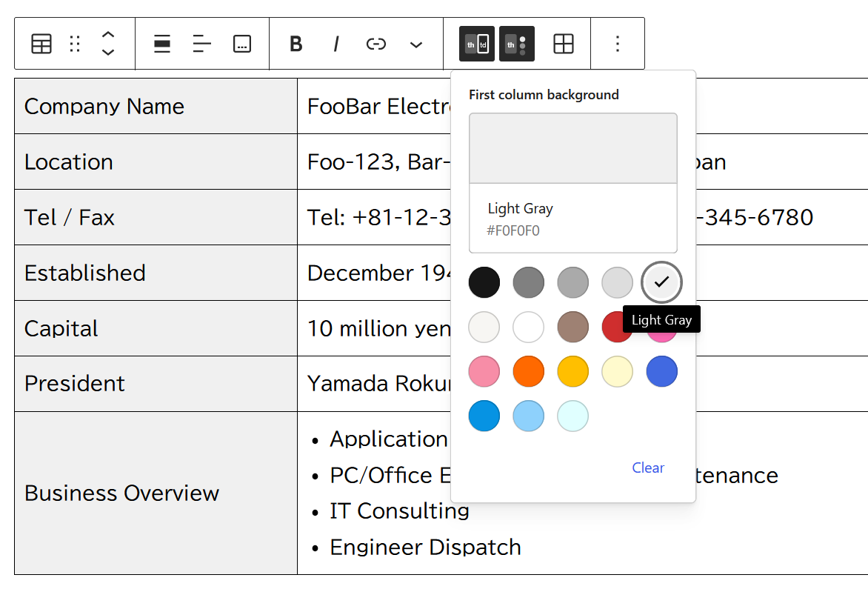Grab the block drag handle icon
Screen dimensions: 868x592
75,44
